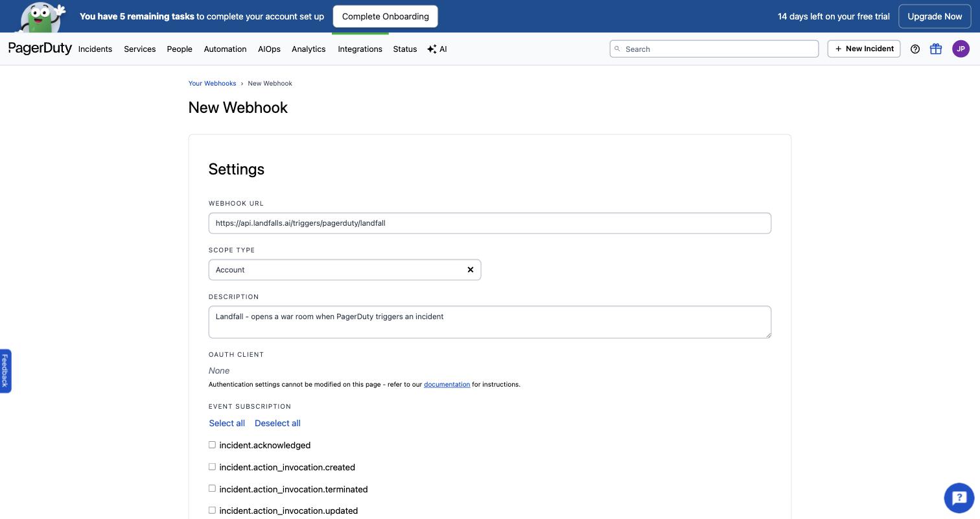Open the JP user avatar menu
Image resolution: width=980 pixels, height=519 pixels.
click(x=961, y=49)
